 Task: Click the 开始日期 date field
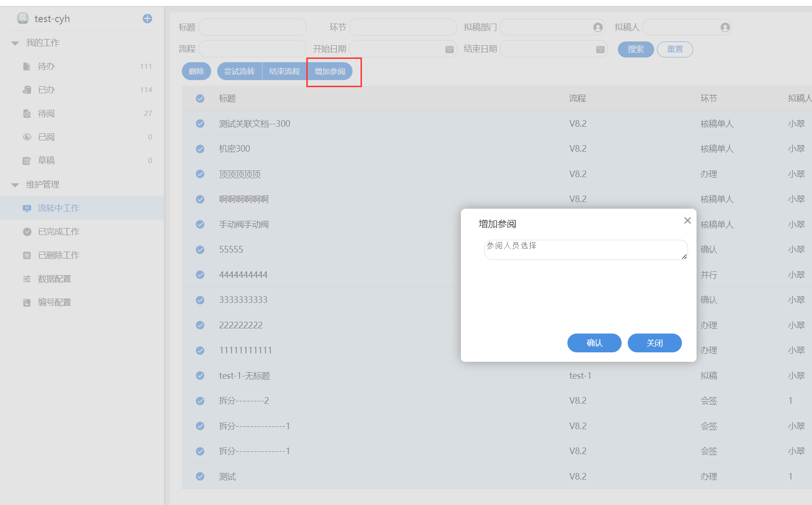point(403,49)
